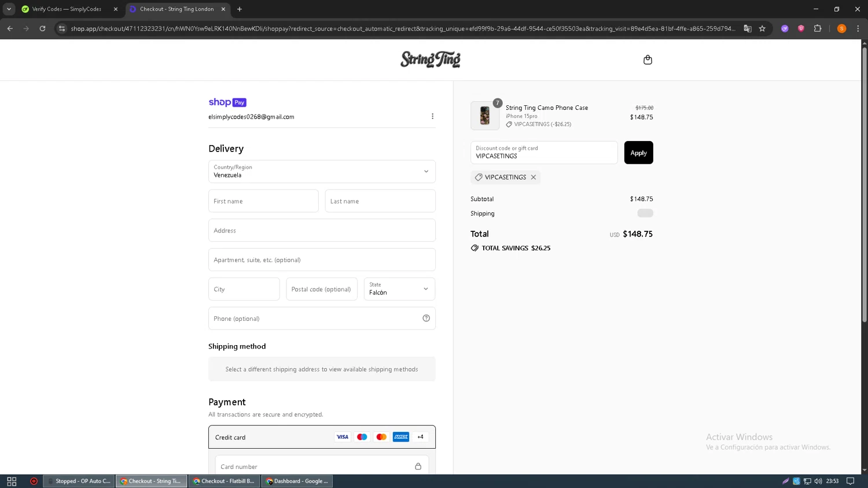Show the +4 more payment cards
Screen dimensions: 868x488
point(420,437)
